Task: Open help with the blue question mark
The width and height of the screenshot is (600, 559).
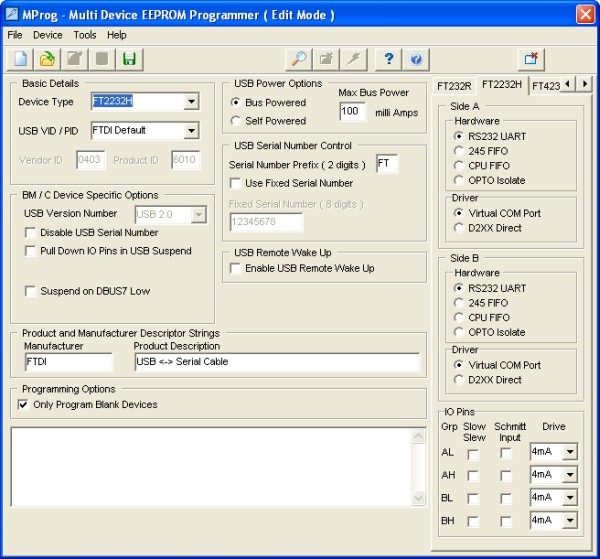Action: (388, 60)
